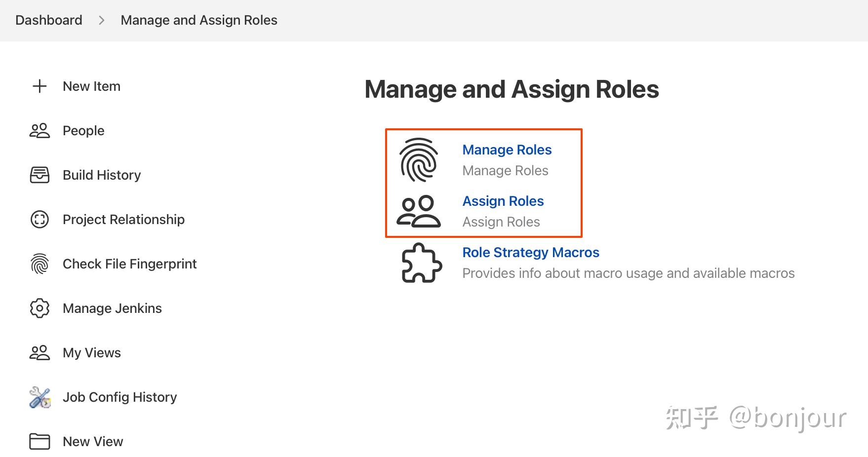
Task: Click the My Views icon
Action: pos(39,353)
